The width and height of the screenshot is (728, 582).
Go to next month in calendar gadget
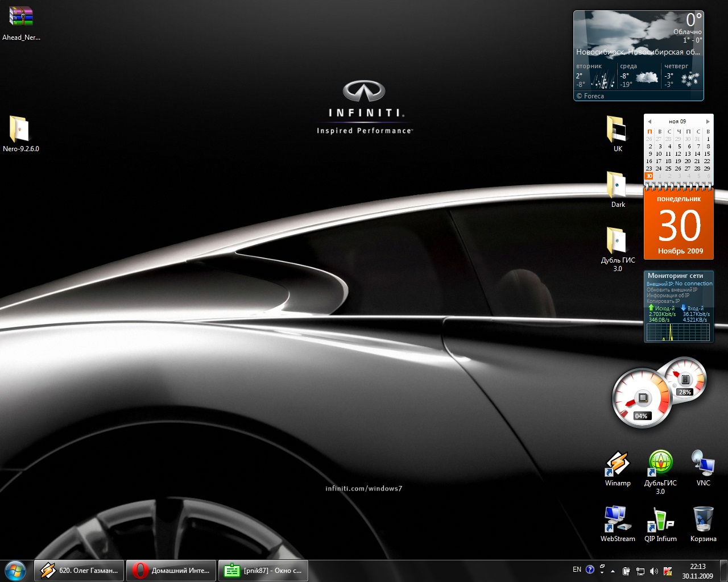[x=708, y=122]
